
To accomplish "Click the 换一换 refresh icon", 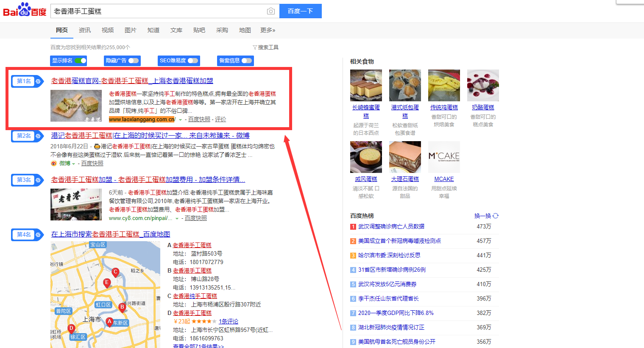I will click(x=496, y=216).
